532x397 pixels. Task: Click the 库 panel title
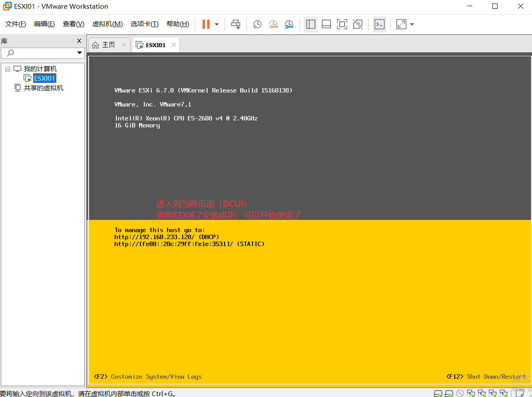click(x=4, y=41)
